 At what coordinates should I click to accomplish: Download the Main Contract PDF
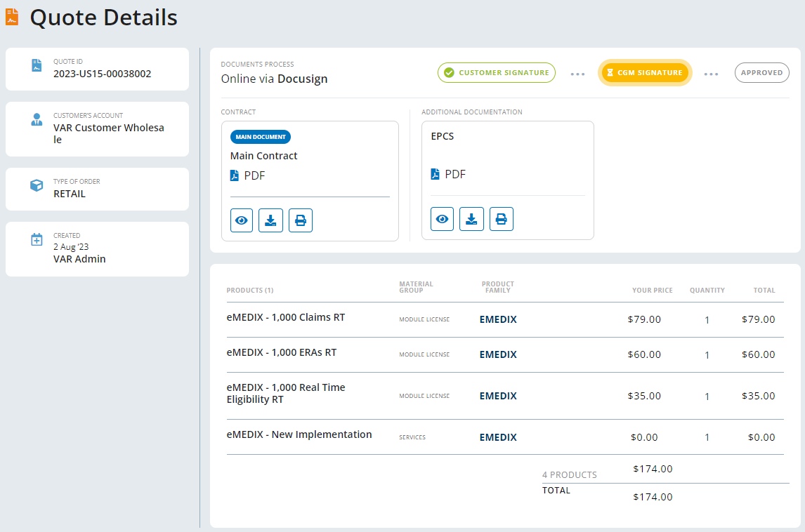pyautogui.click(x=271, y=220)
